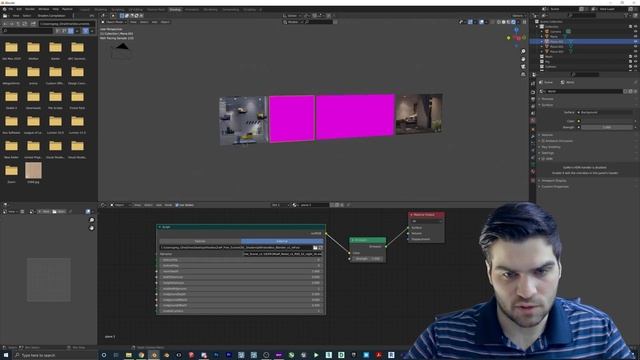The height and width of the screenshot is (360, 640).
Task: Open Task View on the taskbar
Action: pos(116,355)
